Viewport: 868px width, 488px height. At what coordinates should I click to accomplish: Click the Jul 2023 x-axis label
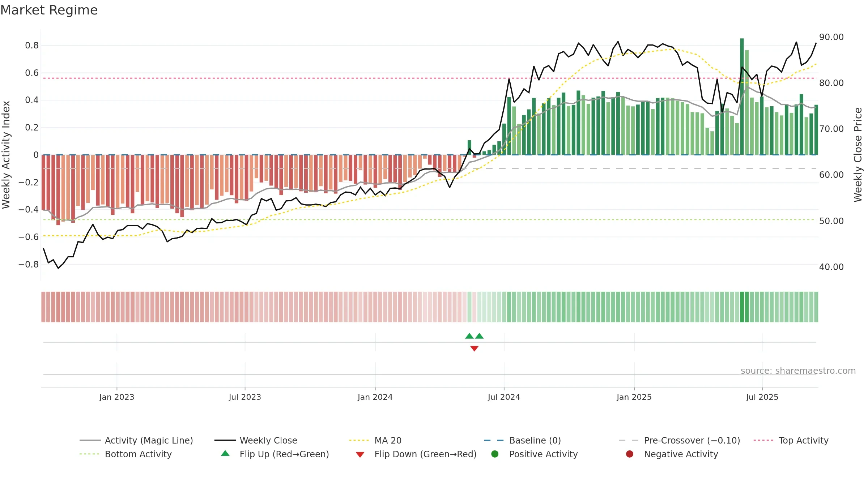(245, 397)
